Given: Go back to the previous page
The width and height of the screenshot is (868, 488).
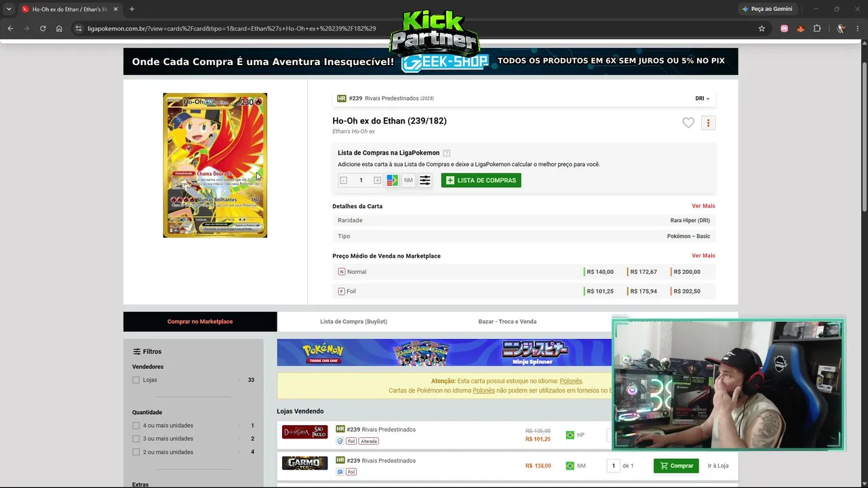Looking at the screenshot, I should coord(10,28).
